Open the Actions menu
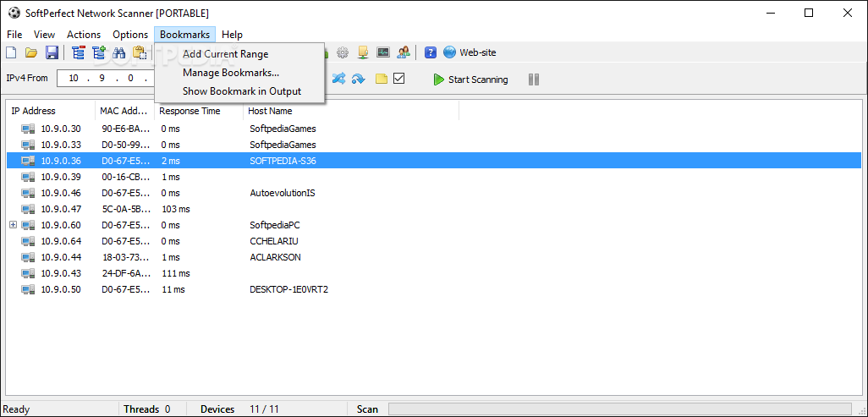The width and height of the screenshot is (868, 417). 84,35
